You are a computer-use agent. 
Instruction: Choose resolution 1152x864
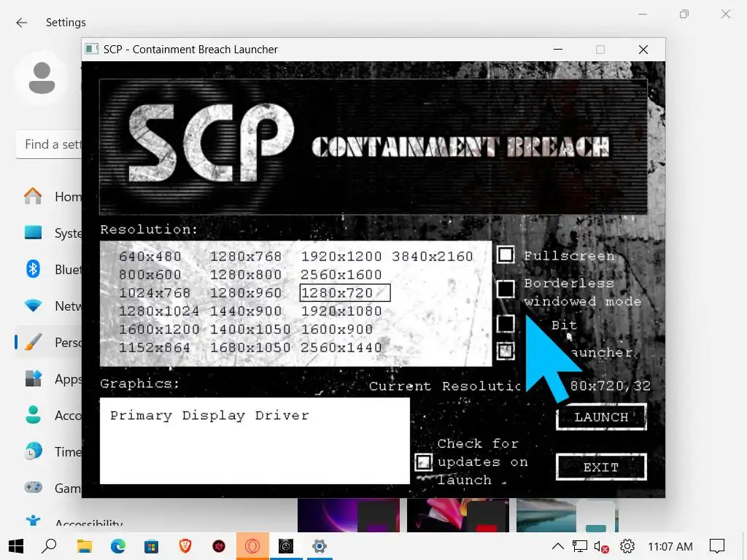(155, 348)
